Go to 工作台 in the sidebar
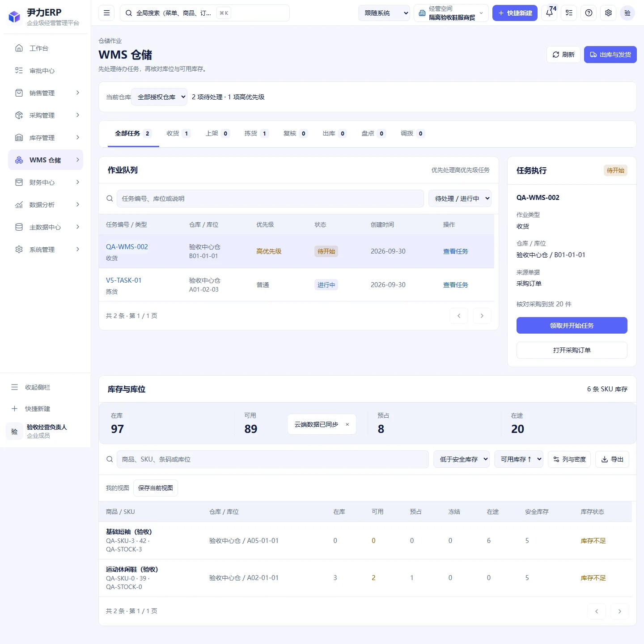The width and height of the screenshot is (644, 644). 46,48
